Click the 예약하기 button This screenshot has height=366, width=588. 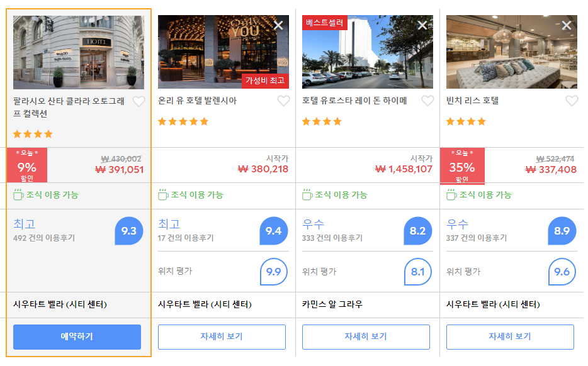(77, 337)
